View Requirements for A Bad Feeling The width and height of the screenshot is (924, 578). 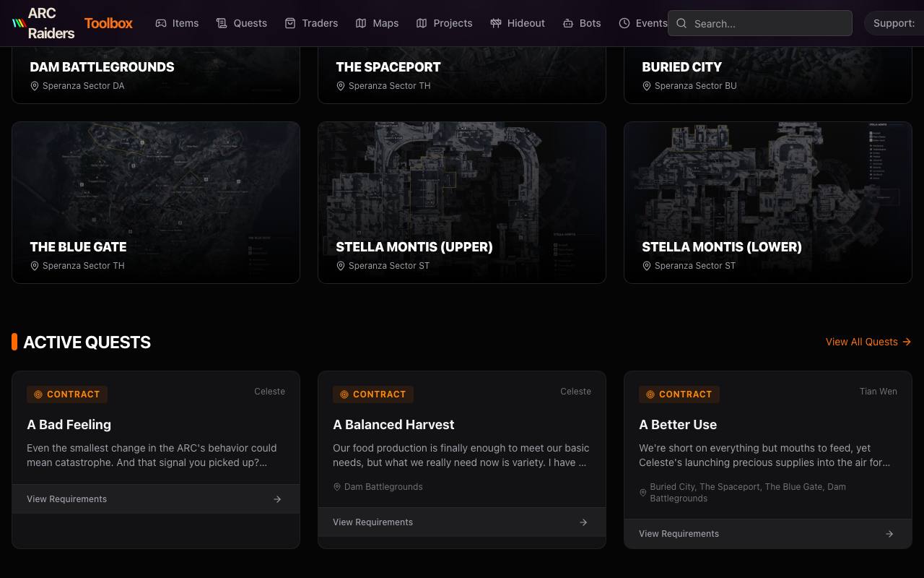coord(156,499)
